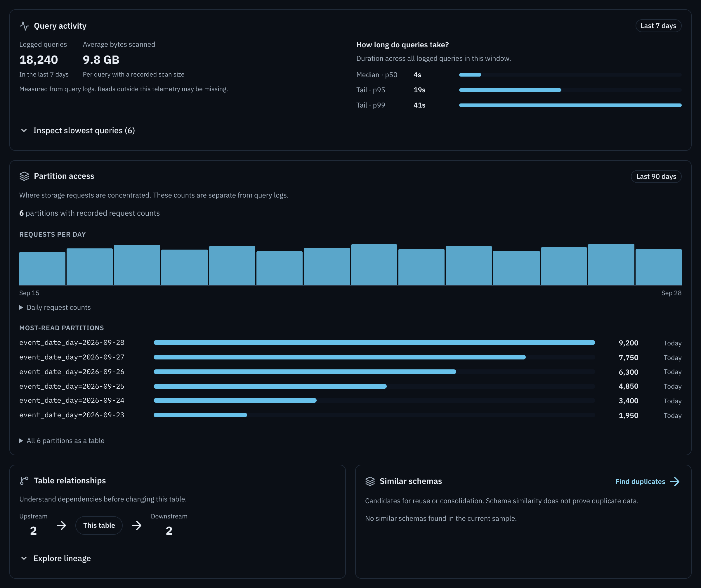
Task: Click the 9.8 GB average bytes figure
Action: (x=101, y=60)
